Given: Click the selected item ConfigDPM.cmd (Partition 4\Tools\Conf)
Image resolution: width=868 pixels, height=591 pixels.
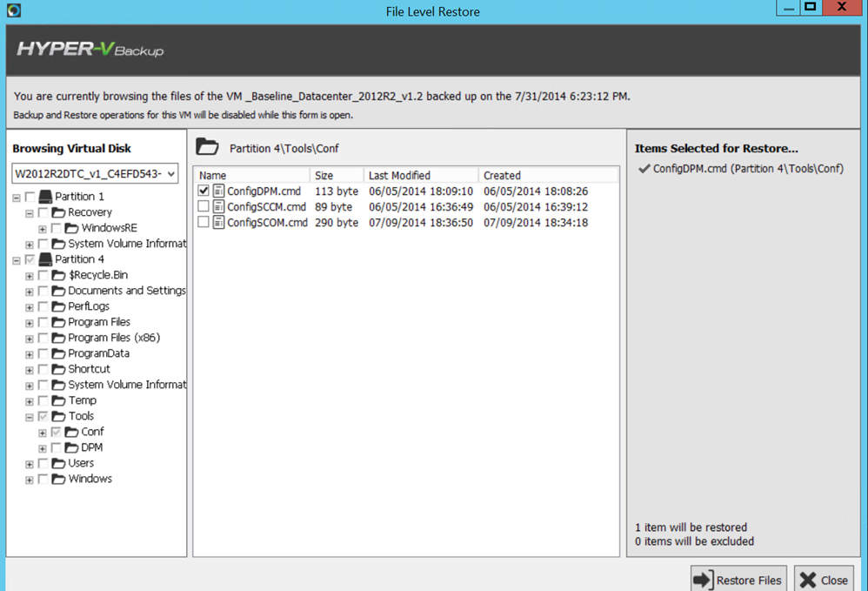Looking at the screenshot, I should pyautogui.click(x=748, y=168).
